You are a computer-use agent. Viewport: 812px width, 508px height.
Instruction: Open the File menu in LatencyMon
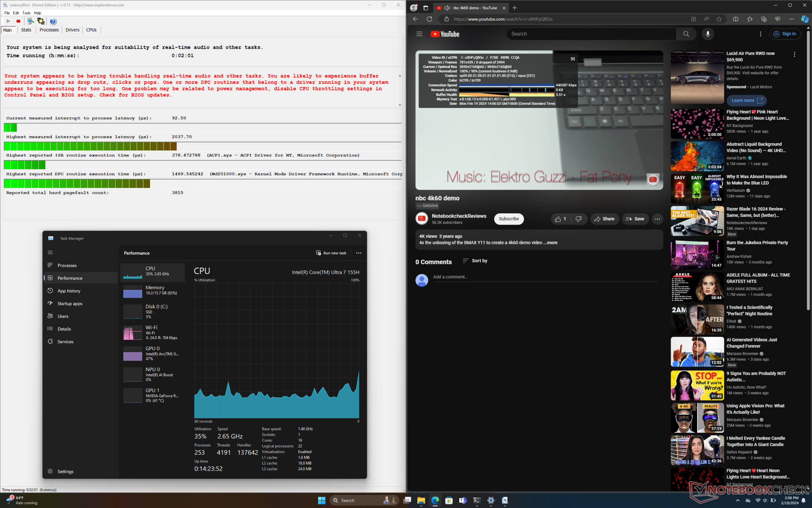(7, 13)
